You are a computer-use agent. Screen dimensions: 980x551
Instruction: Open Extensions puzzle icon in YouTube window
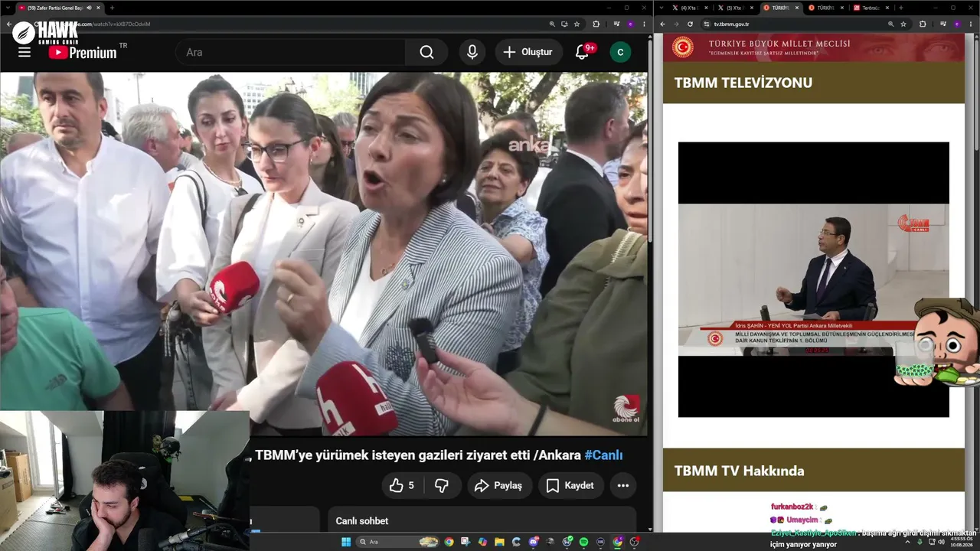pyautogui.click(x=596, y=24)
